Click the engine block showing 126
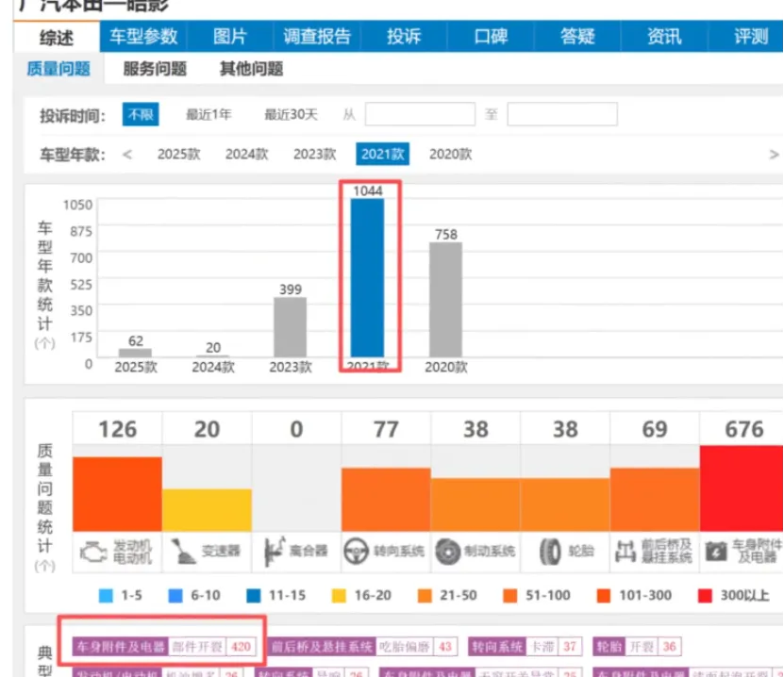 (x=117, y=494)
